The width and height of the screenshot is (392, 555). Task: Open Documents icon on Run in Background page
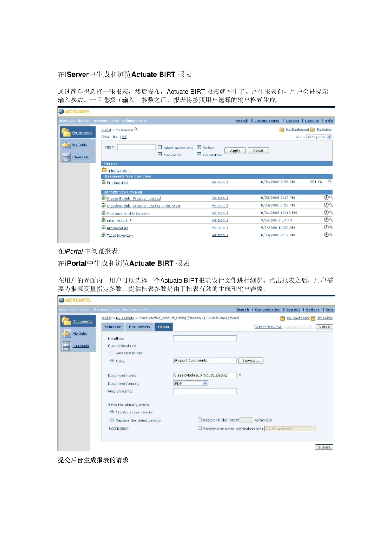(x=66, y=321)
